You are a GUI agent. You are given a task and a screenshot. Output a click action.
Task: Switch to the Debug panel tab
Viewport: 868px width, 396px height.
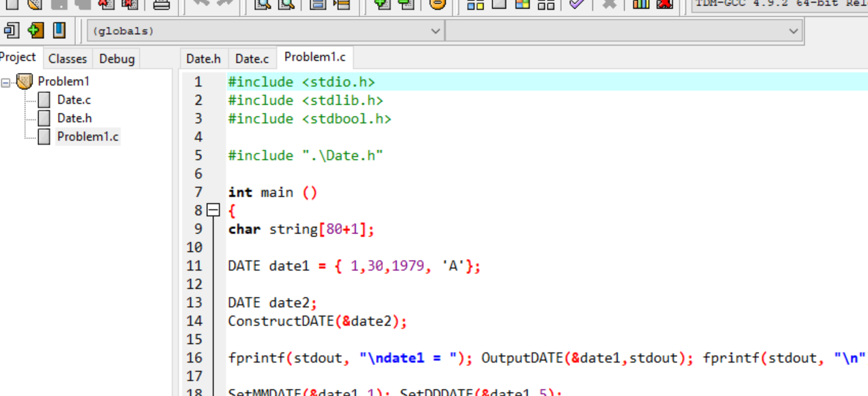coord(117,59)
